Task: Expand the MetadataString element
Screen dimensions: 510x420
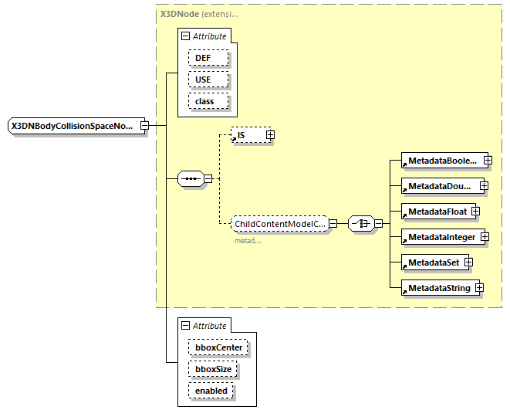Action: pyautogui.click(x=479, y=288)
